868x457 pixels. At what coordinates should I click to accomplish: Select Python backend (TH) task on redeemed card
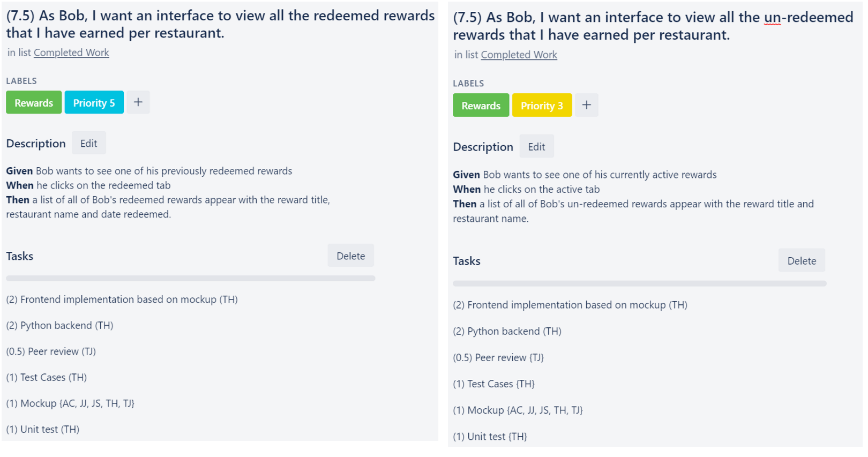59,325
